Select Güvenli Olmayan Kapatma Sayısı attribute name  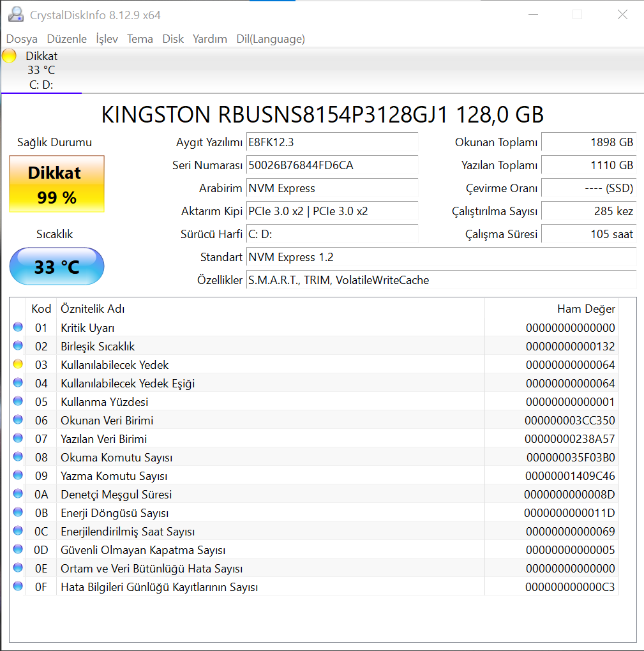point(143,550)
